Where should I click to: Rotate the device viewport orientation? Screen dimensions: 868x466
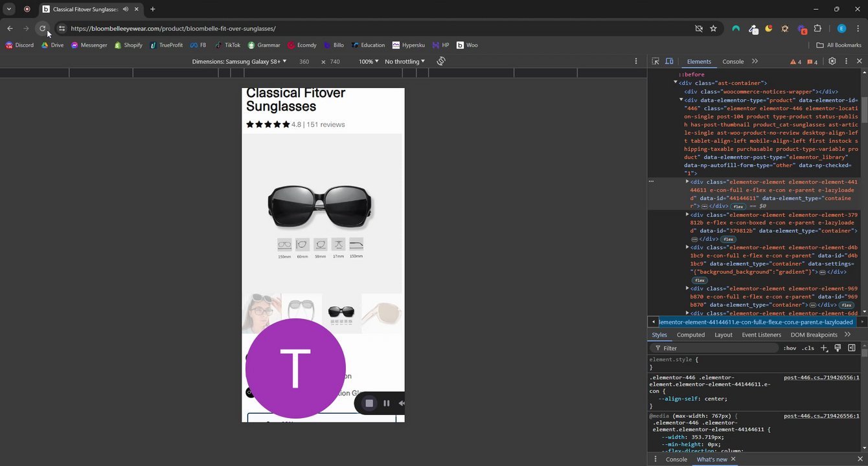point(441,61)
